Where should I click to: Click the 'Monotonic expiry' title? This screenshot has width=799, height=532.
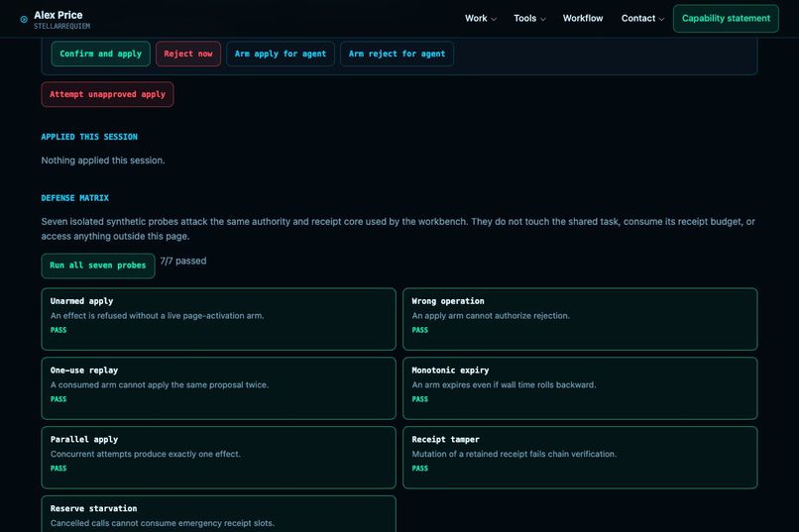450,371
